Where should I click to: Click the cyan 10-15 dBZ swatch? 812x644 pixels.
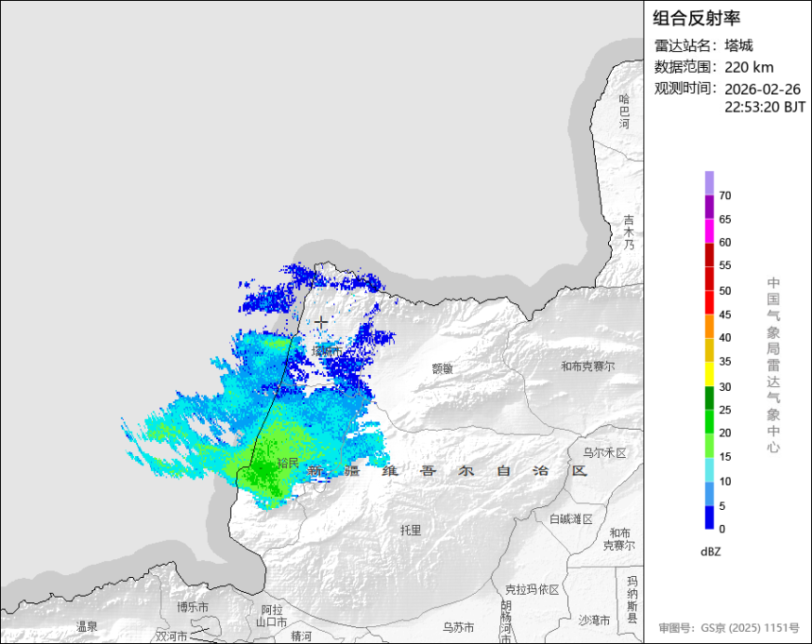pos(709,469)
